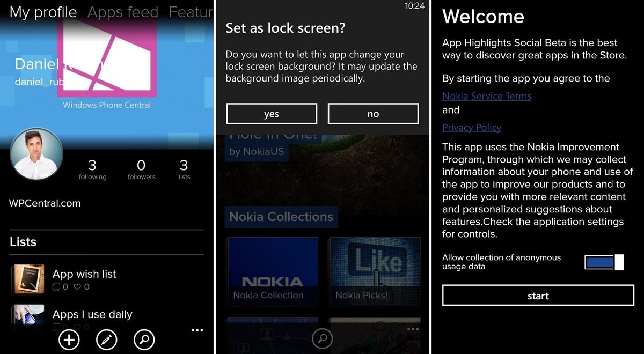Decline lock screen change with no
The width and height of the screenshot is (644, 354).
373,114
